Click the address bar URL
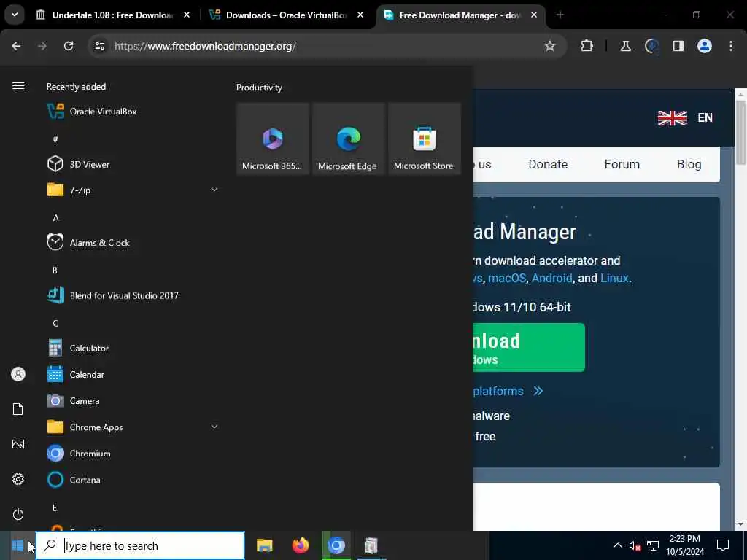 (205, 46)
